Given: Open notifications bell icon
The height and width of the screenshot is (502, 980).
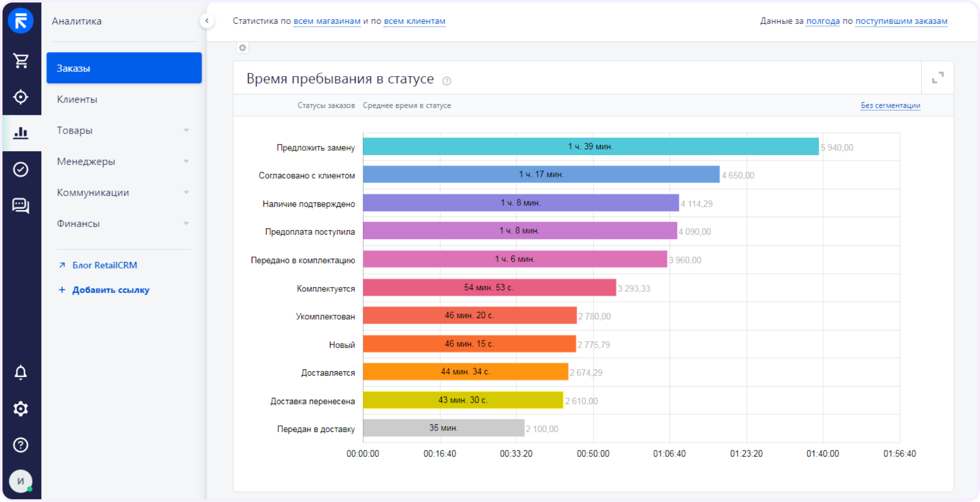Looking at the screenshot, I should click(x=21, y=372).
